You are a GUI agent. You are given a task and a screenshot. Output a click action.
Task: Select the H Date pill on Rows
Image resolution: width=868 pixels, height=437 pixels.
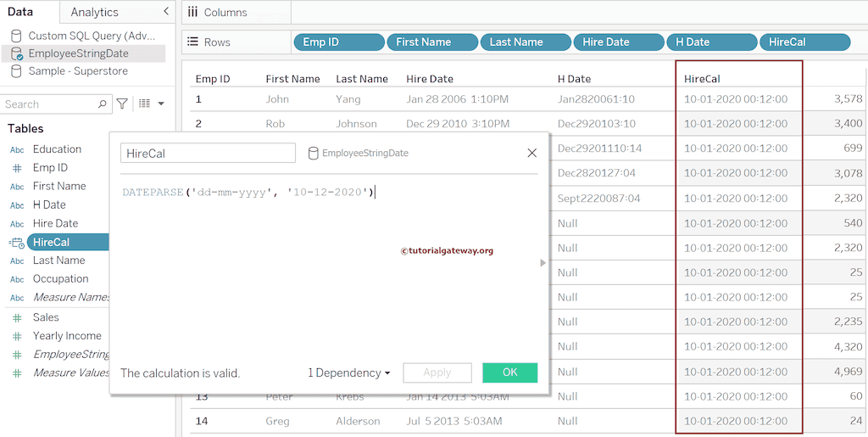click(712, 42)
